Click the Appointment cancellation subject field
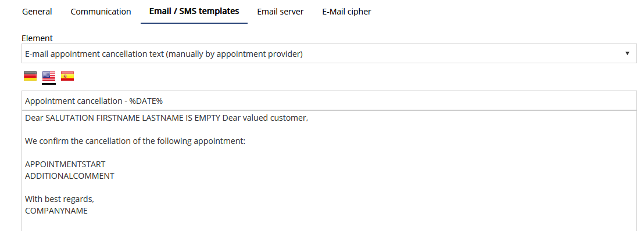The width and height of the screenshot is (644, 231). (x=329, y=100)
